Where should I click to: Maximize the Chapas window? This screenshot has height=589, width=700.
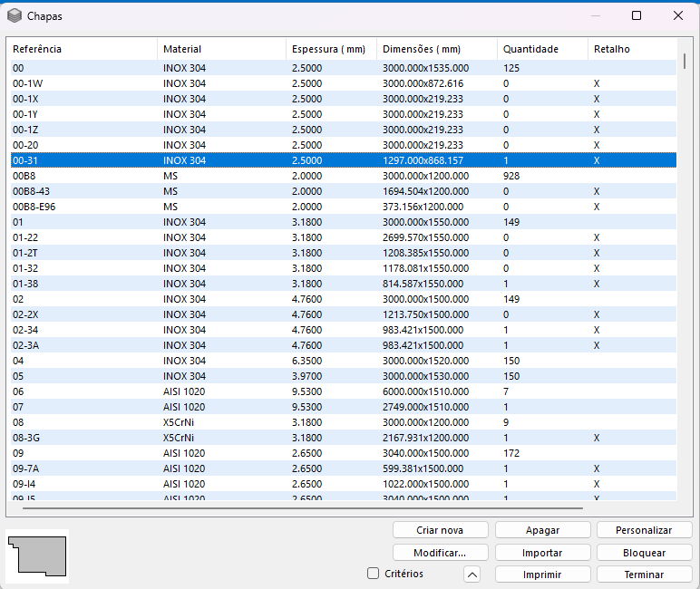pyautogui.click(x=637, y=15)
